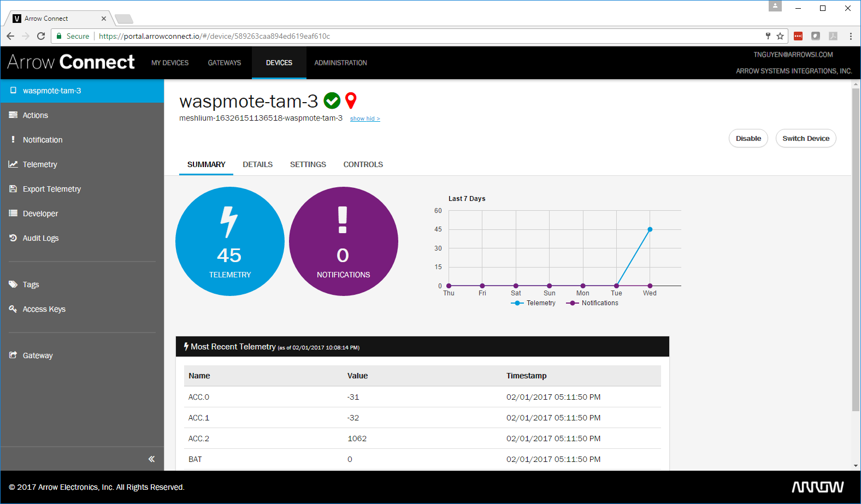The width and height of the screenshot is (861, 504).
Task: Click the Timestamp column header
Action: pos(526,376)
